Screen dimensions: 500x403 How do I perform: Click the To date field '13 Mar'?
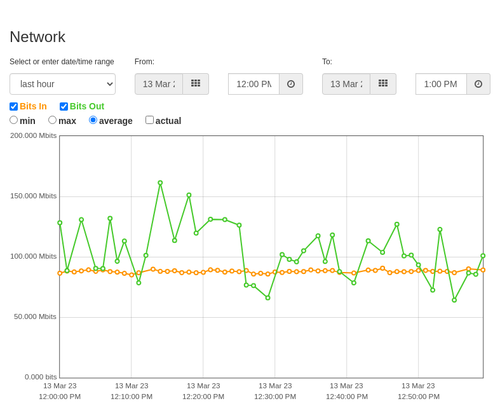click(346, 84)
